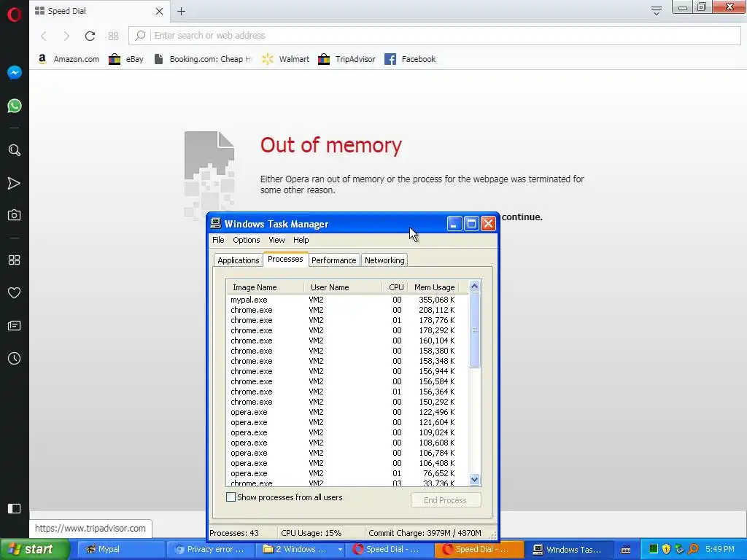Switch to the Networking tab
The height and width of the screenshot is (560, 747).
384,260
